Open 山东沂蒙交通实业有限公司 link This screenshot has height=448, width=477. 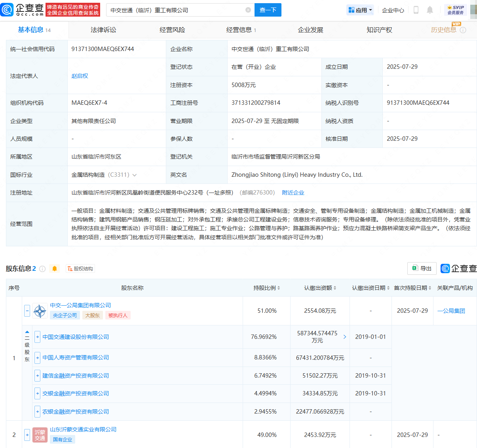coord(83,429)
